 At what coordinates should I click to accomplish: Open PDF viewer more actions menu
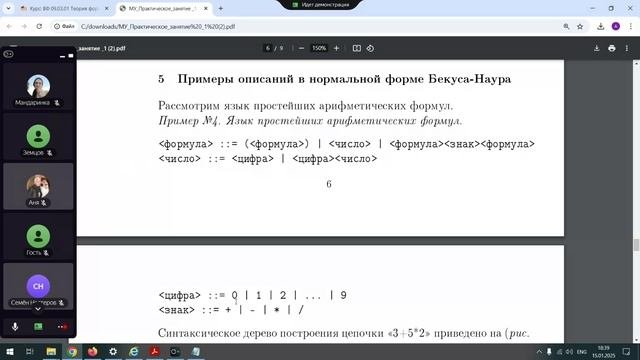(x=627, y=48)
